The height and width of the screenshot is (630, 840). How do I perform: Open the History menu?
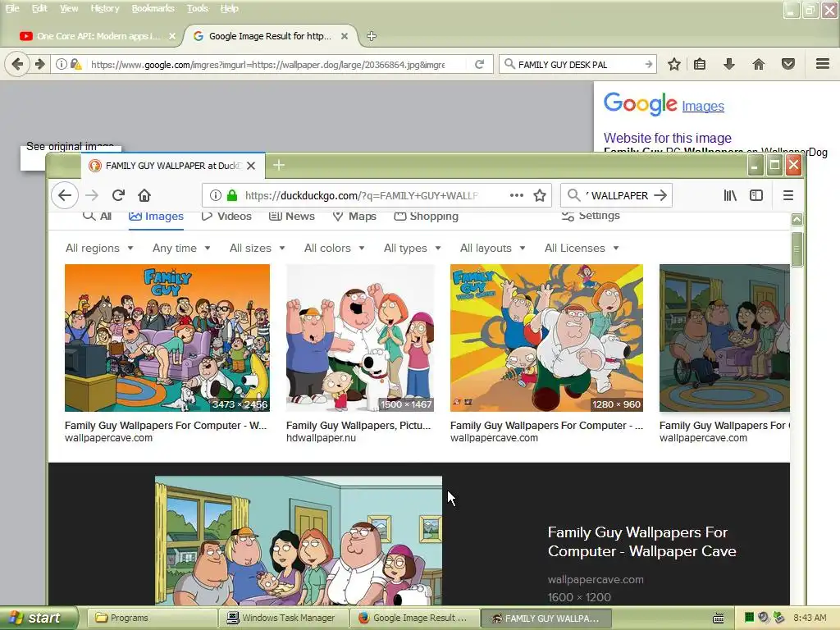pos(104,8)
